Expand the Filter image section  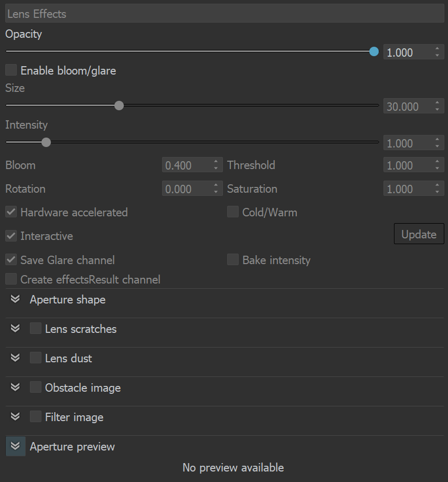[15, 416]
